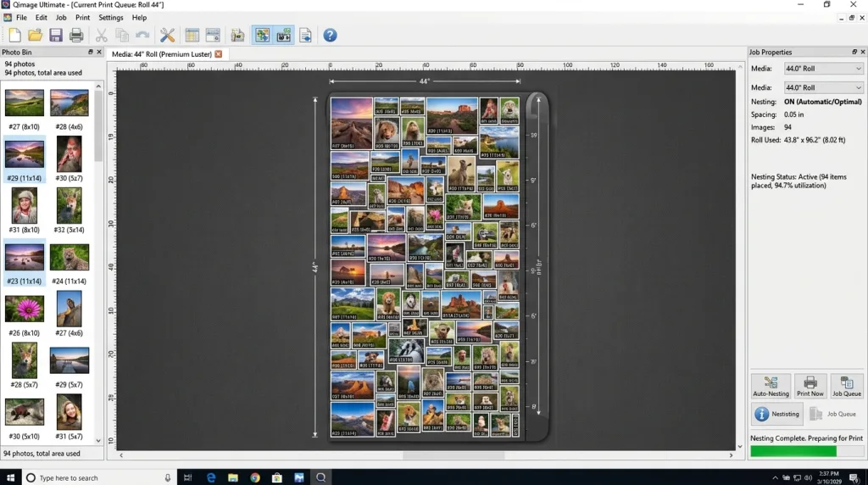
Task: Click canvas horizontal scroll right arrow
Action: [732, 455]
